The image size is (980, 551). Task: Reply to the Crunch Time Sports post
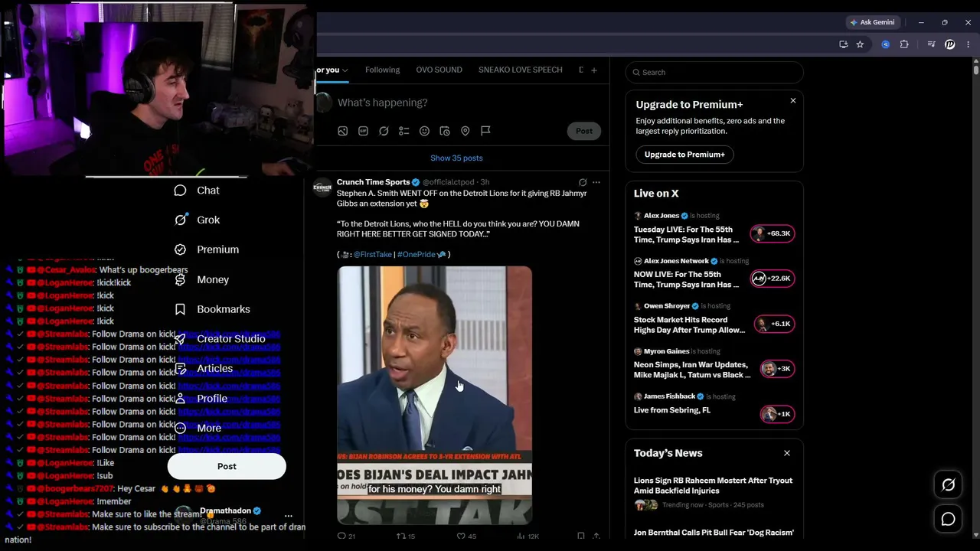point(346,536)
